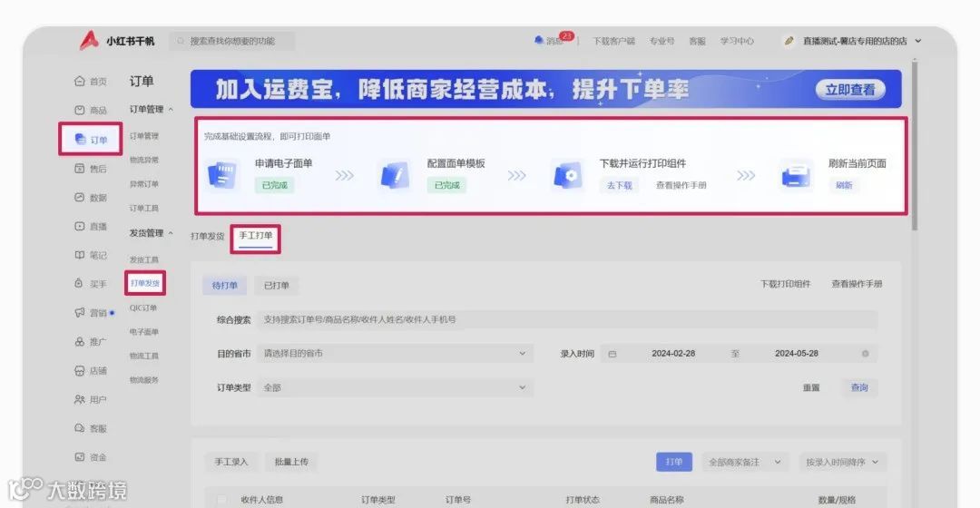The width and height of the screenshot is (980, 508).
Task: Click the vertical page scrollbar
Action: pyautogui.click(x=915, y=145)
